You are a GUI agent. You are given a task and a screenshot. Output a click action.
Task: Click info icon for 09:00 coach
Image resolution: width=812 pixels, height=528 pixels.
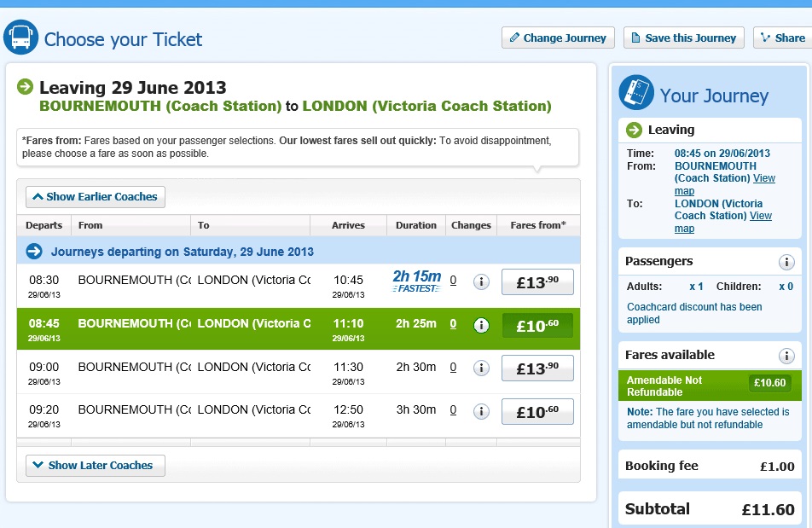pyautogui.click(x=481, y=368)
